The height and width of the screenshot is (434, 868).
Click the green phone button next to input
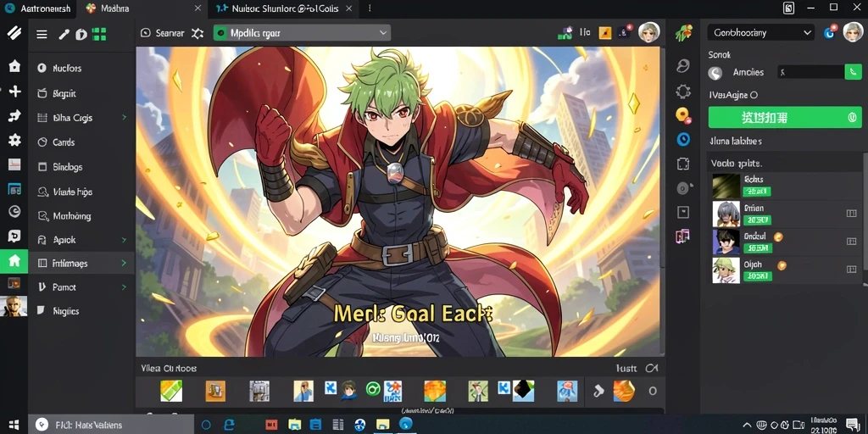(853, 72)
